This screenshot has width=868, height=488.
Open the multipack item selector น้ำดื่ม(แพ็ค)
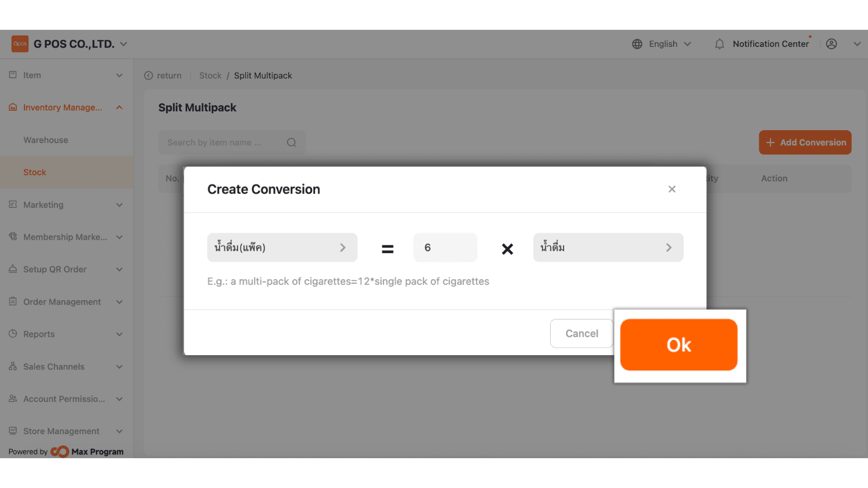(x=282, y=248)
